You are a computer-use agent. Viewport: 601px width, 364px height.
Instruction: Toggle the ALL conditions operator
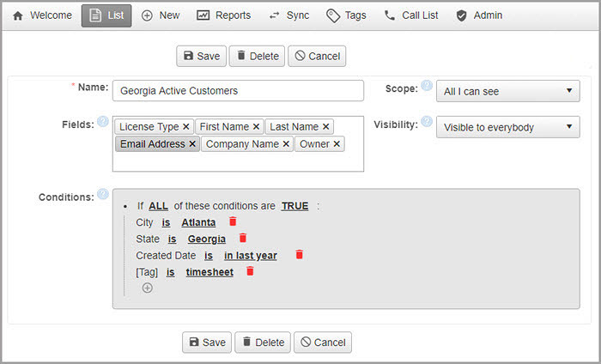pos(158,206)
